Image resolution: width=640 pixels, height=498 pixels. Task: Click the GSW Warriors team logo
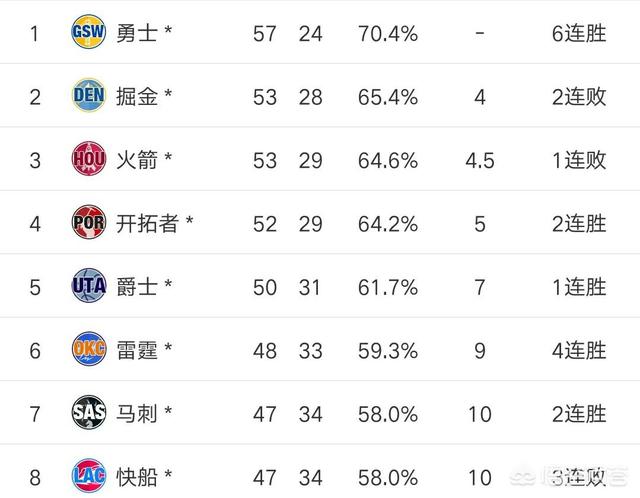pyautogui.click(x=89, y=32)
